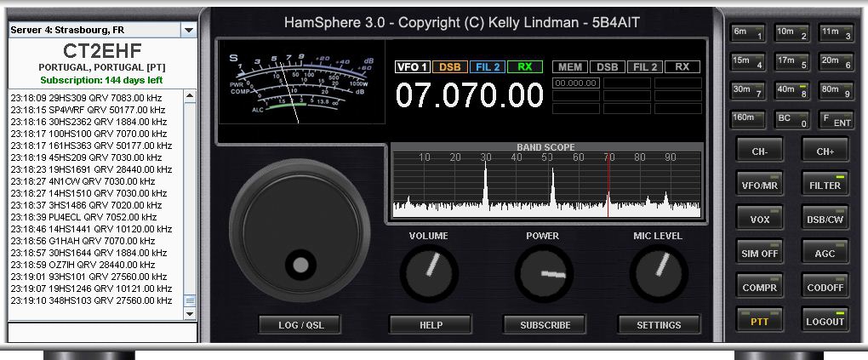868x360 pixels.
Task: Click the MIC LEVEL knob
Action: (659, 273)
